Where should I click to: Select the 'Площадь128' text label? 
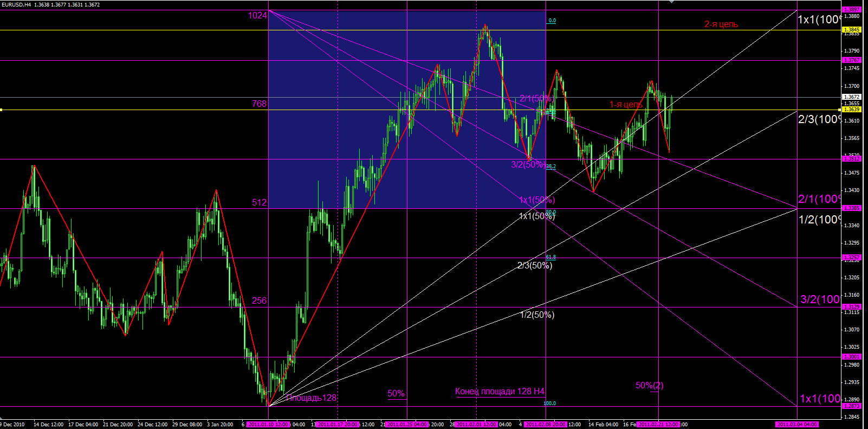(x=312, y=398)
